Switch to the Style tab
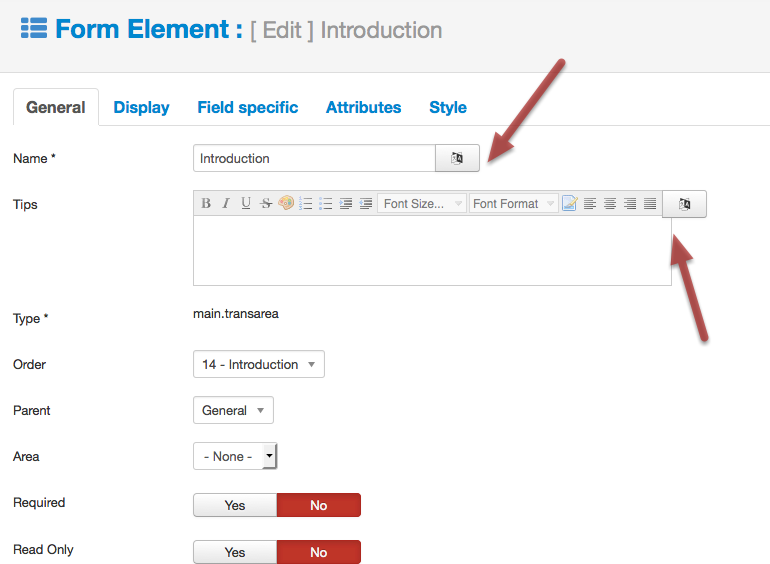770x564 pixels. [448, 107]
